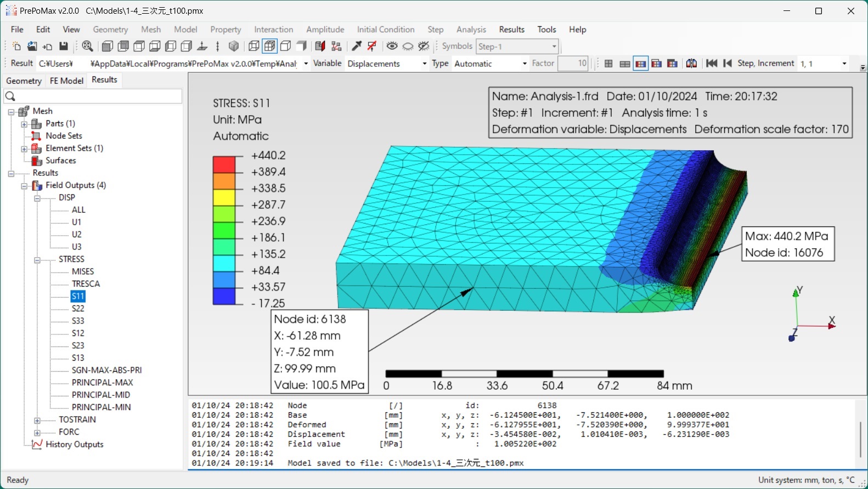Zoom to fit the model
Screen dimensions: 868x489
[x=87, y=47]
